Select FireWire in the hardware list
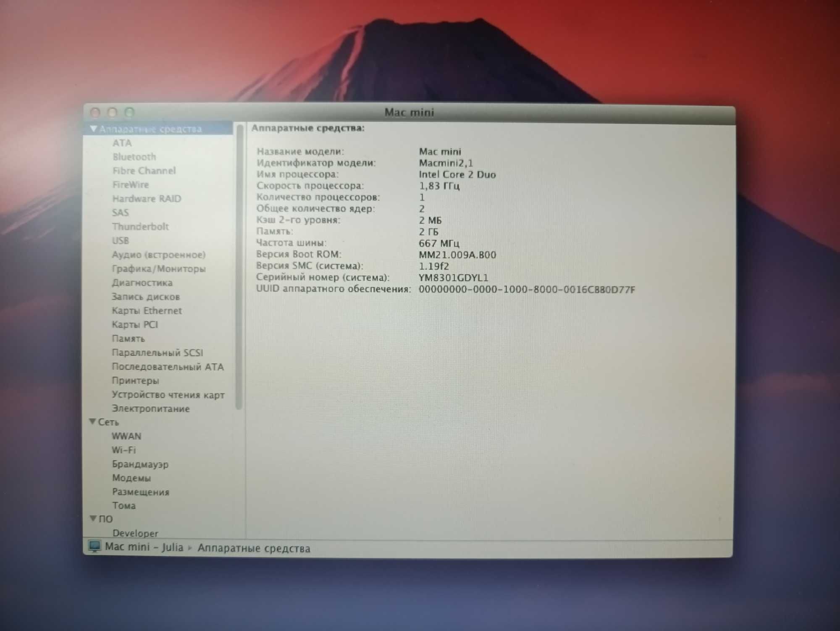Image resolution: width=840 pixels, height=631 pixels. 130,184
